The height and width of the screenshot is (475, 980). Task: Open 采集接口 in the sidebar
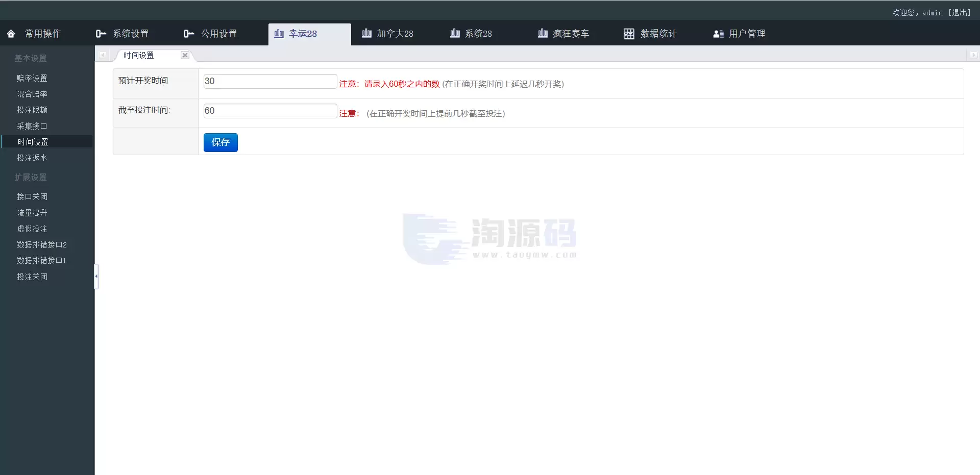[x=32, y=126]
